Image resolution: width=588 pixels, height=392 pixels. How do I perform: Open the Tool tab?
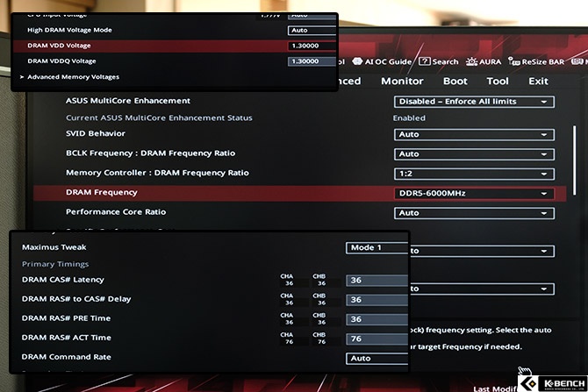pyautogui.click(x=498, y=81)
